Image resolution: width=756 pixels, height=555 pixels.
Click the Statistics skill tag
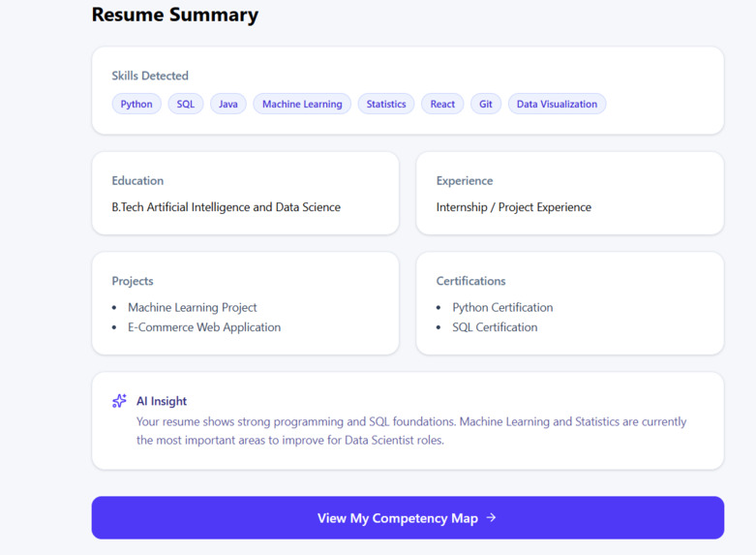click(386, 104)
